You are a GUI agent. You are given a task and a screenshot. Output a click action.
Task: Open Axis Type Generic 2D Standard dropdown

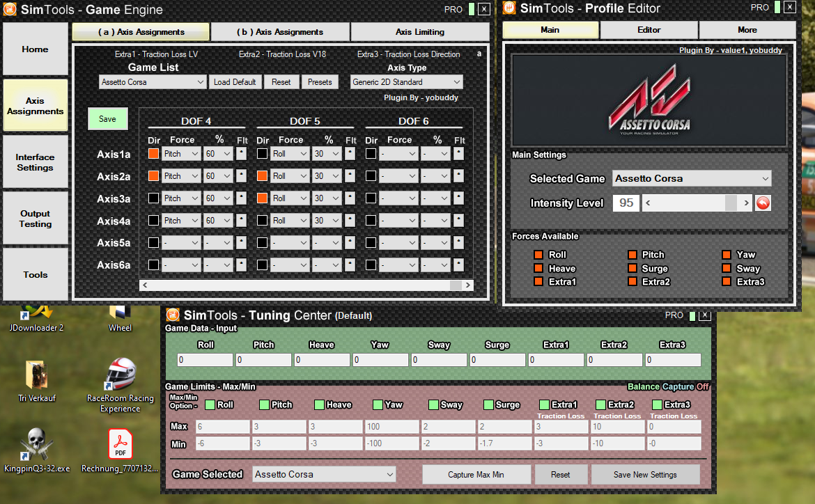[406, 82]
